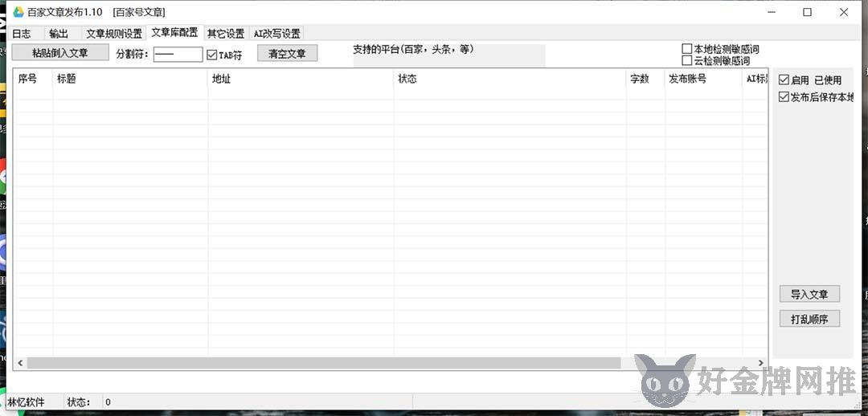Go to the 其它设置 tab
Screen dimensions: 868x416
[x=226, y=33]
